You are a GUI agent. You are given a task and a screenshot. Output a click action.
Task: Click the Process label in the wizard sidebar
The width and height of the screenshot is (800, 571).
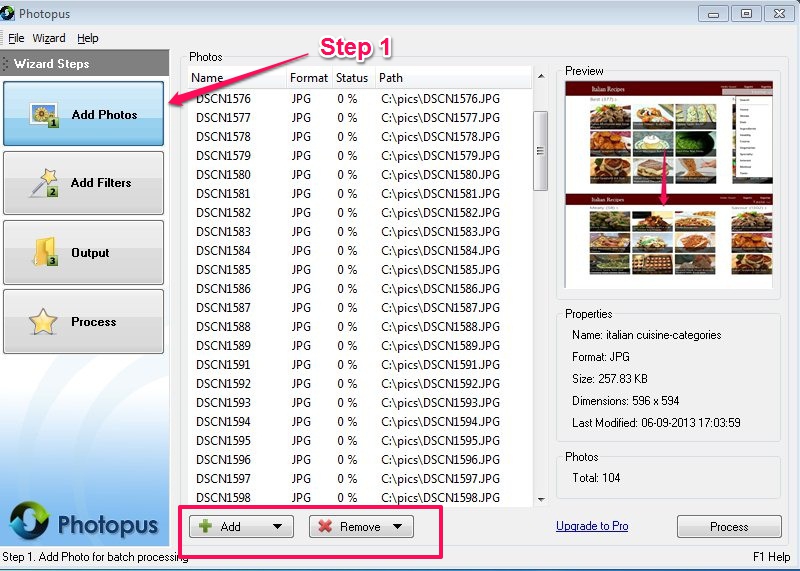click(94, 322)
